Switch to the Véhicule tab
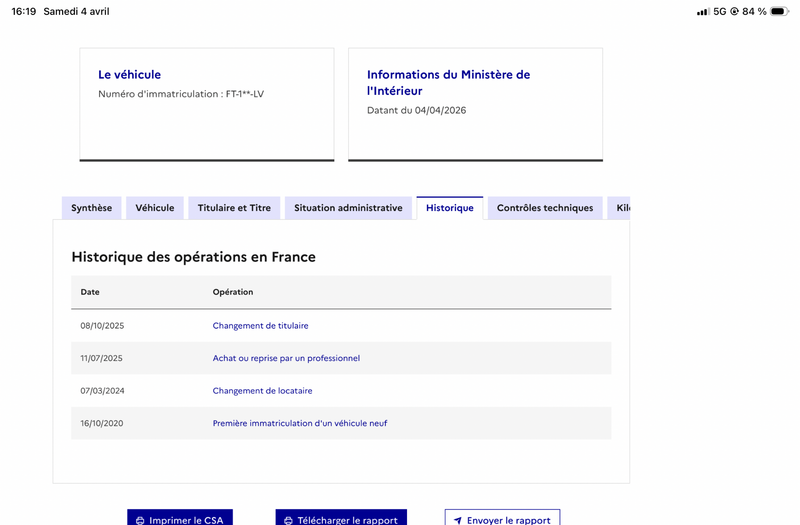This screenshot has height=525, width=800. (x=155, y=208)
